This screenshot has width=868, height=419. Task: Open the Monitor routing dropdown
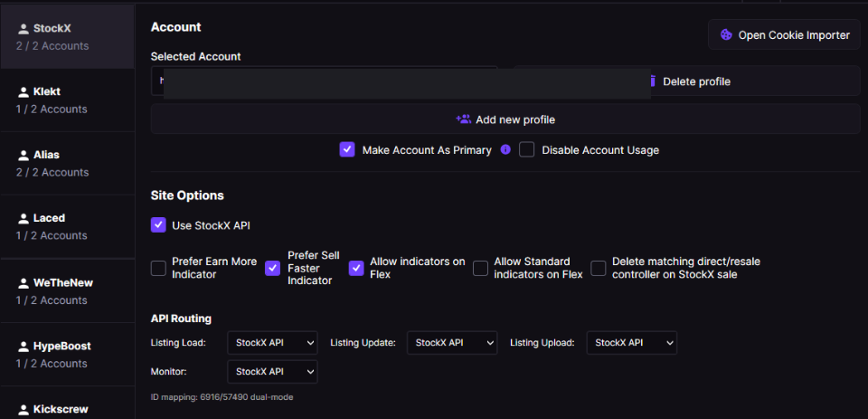[x=272, y=371]
